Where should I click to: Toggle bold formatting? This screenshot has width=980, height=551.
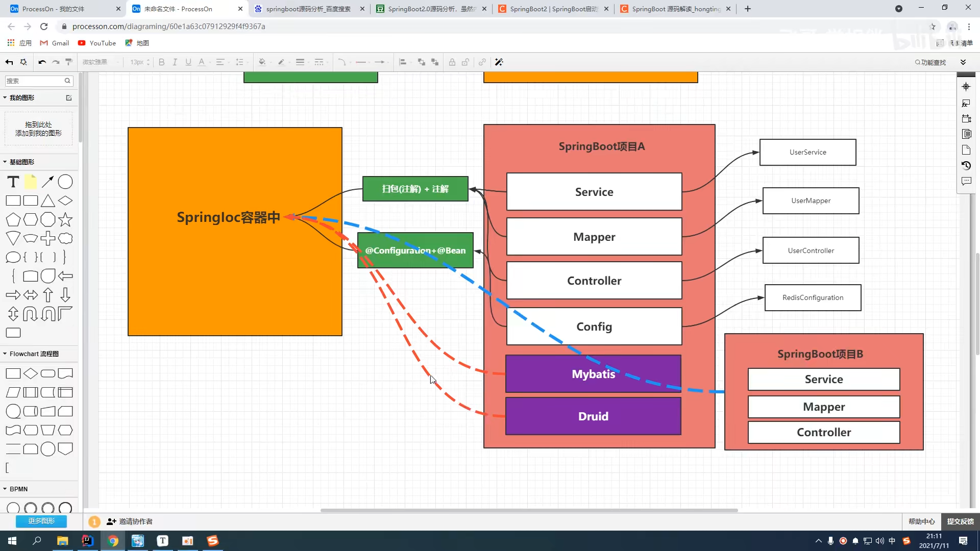[x=162, y=62]
